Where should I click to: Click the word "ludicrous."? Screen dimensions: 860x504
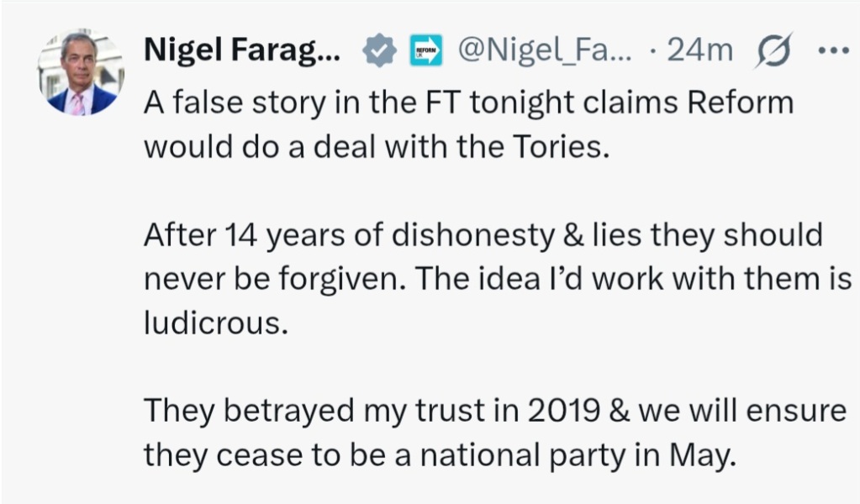coord(216,323)
